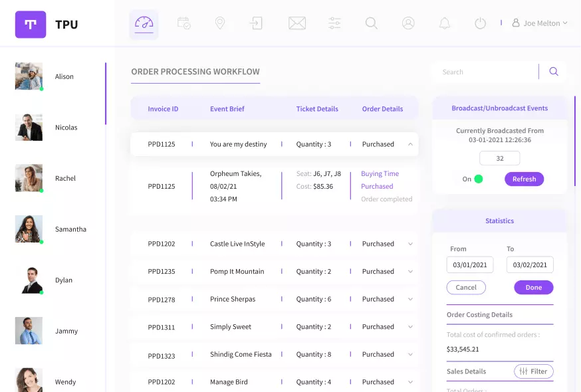This screenshot has width=581, height=392.
Task: Click the power logout icon
Action: [480, 23]
